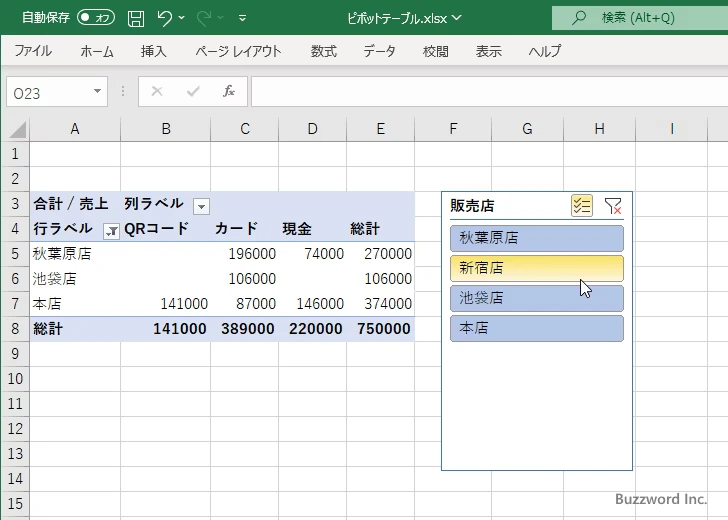Click the formula bar Cancel (X) icon
This screenshot has width=728, height=520.
click(157, 91)
